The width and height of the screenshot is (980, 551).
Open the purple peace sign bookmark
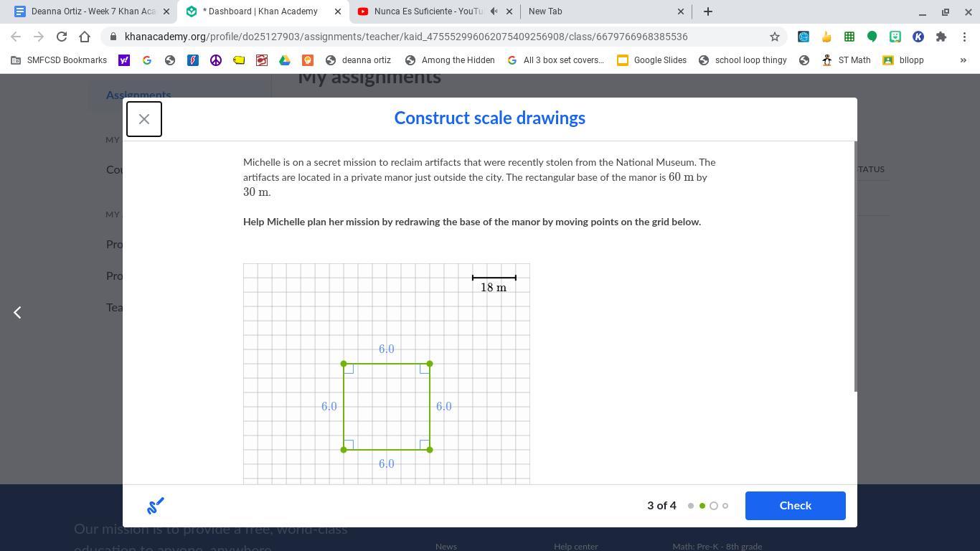[216, 60]
